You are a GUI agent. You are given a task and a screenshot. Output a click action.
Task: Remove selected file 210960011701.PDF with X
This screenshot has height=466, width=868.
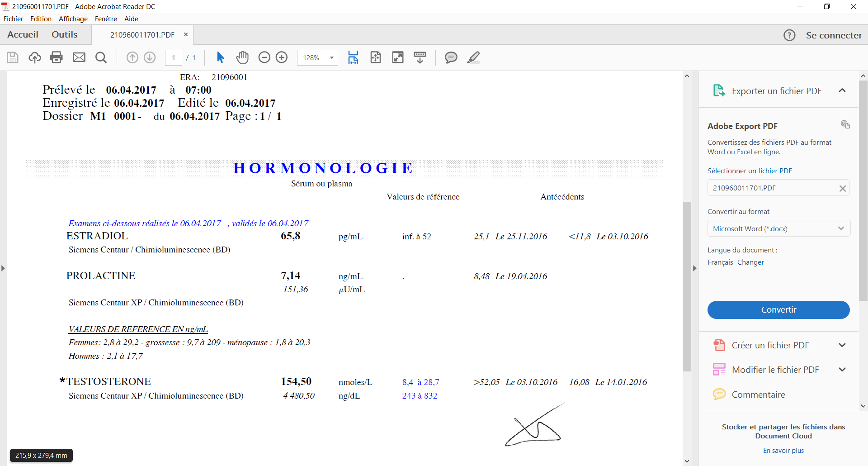point(843,189)
